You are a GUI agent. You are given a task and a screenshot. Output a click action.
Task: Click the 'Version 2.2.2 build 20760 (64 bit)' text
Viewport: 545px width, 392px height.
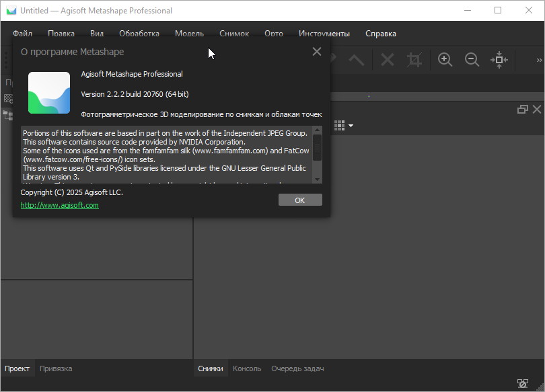[135, 94]
